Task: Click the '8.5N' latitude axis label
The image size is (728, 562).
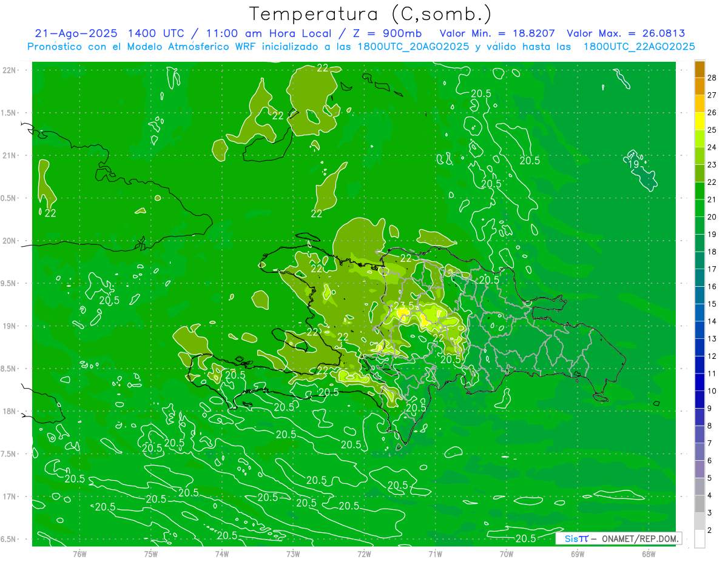Action: click(x=9, y=369)
